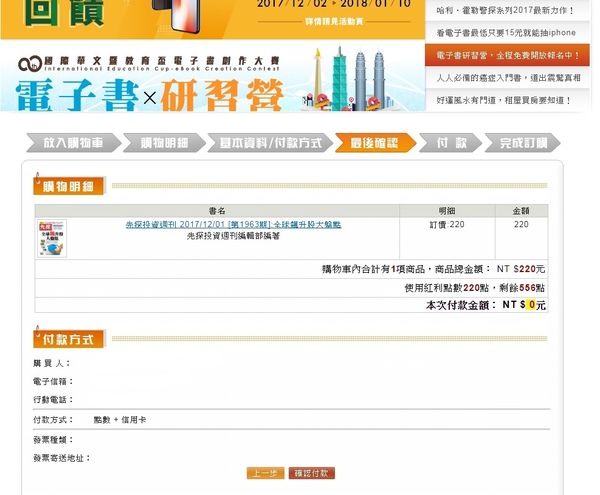Select the 放入購物車 step tab
The height and width of the screenshot is (495, 600).
click(x=72, y=143)
